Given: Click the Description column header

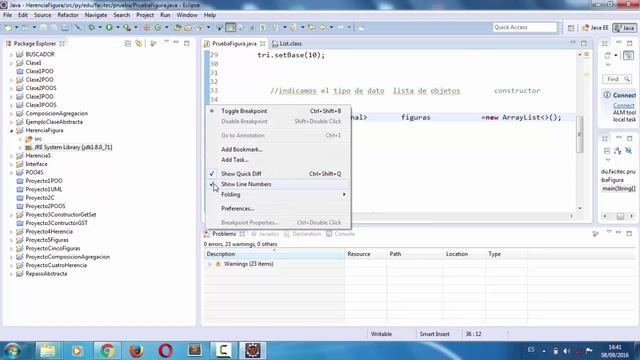Looking at the screenshot, I should [274, 254].
